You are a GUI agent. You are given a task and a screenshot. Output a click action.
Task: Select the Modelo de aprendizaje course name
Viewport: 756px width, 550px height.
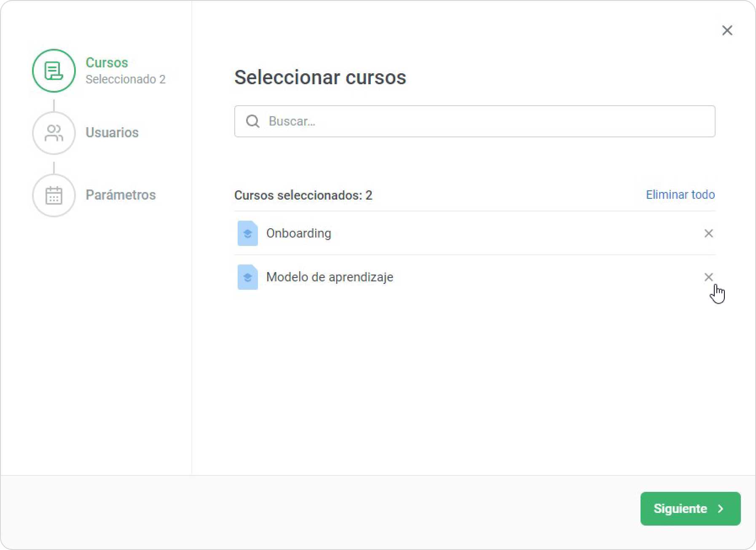tap(330, 277)
